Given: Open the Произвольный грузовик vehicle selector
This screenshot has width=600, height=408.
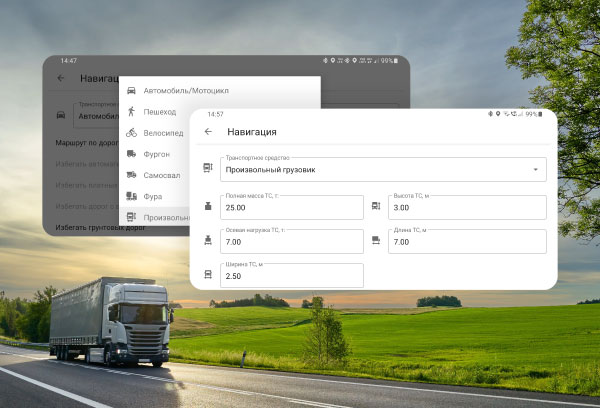Looking at the screenshot, I should (x=370, y=169).
